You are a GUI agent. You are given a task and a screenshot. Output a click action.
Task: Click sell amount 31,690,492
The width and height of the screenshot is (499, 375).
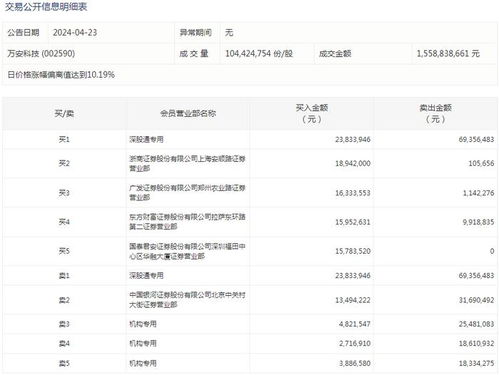pos(476,300)
